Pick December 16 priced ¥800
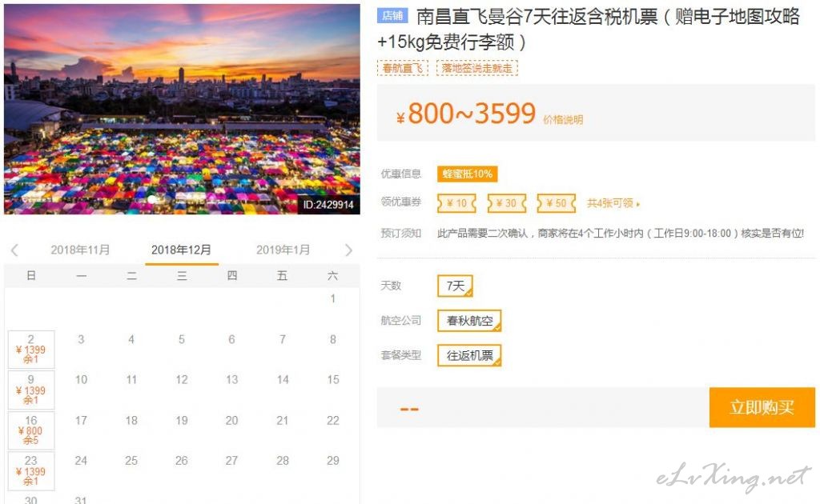Image resolution: width=820 pixels, height=504 pixels. coord(31,430)
